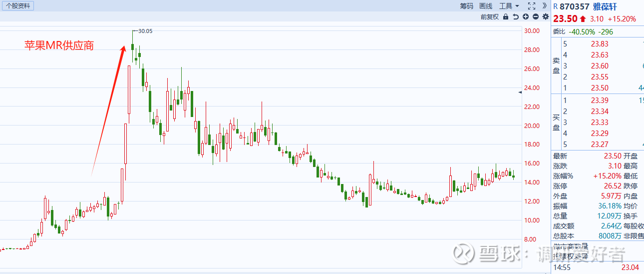Screen dimensions: 644x274
Task: Click the 30.00 price axis label
Action: [532, 31]
